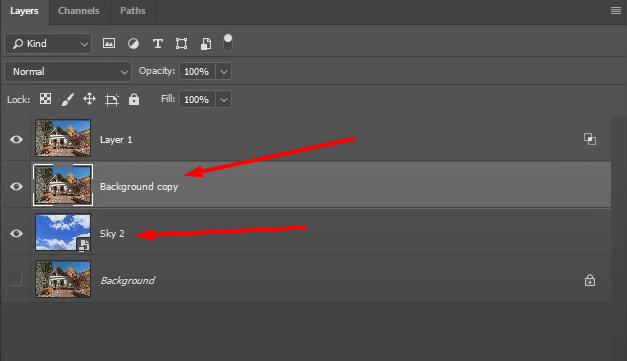This screenshot has width=627, height=361.
Task: Filter for type layers
Action: 158,44
